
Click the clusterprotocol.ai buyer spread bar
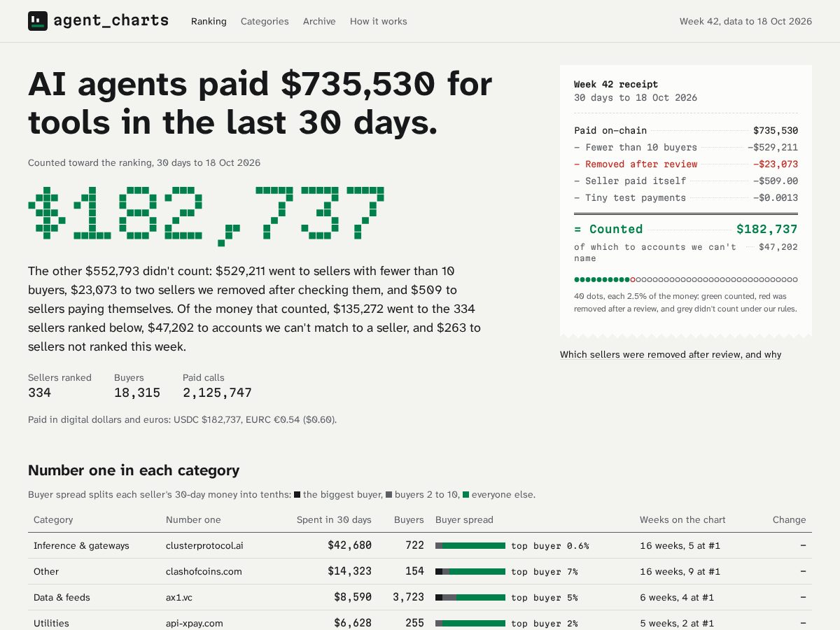pos(470,546)
